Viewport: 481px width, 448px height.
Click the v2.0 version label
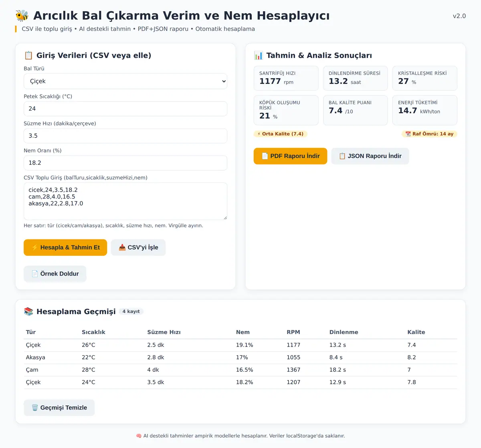coord(459,16)
